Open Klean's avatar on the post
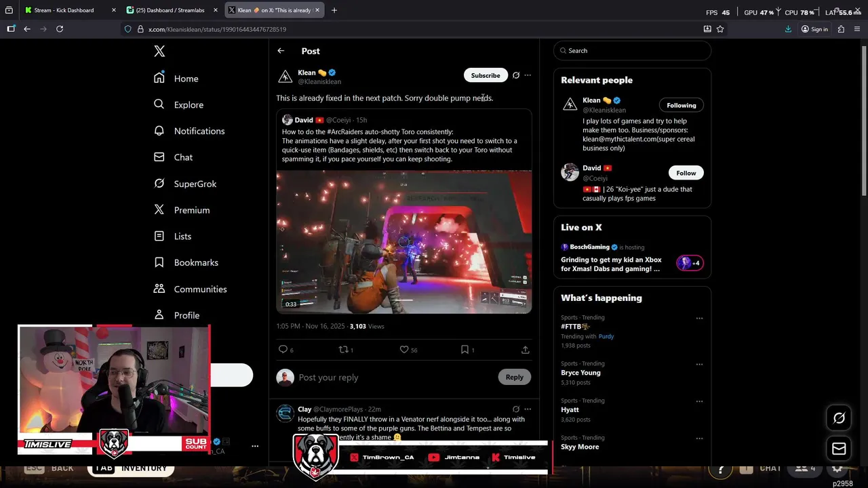This screenshot has width=868, height=488. (285, 77)
